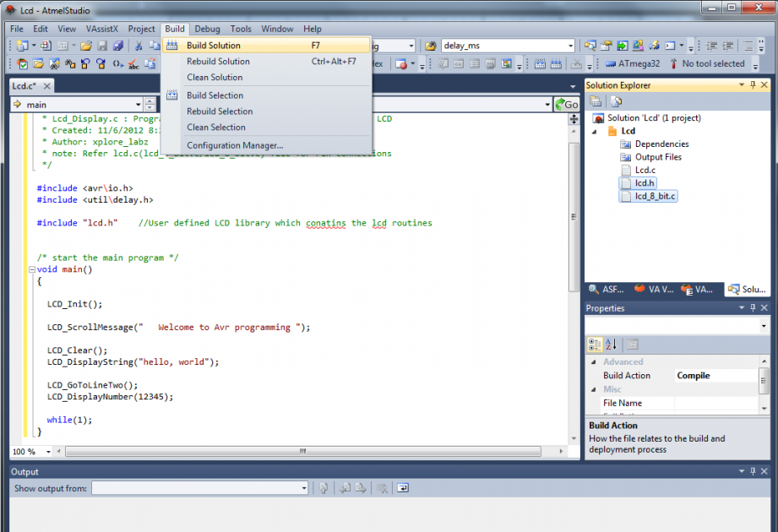Click the VA find references binoculars icon
The width and height of the screenshot is (778, 532).
coord(70,63)
